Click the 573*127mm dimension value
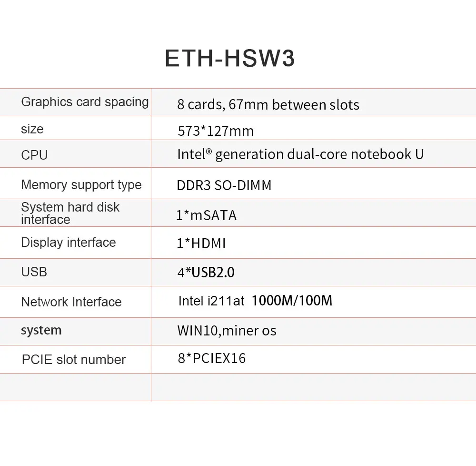The height and width of the screenshot is (466, 476). pyautogui.click(x=216, y=131)
